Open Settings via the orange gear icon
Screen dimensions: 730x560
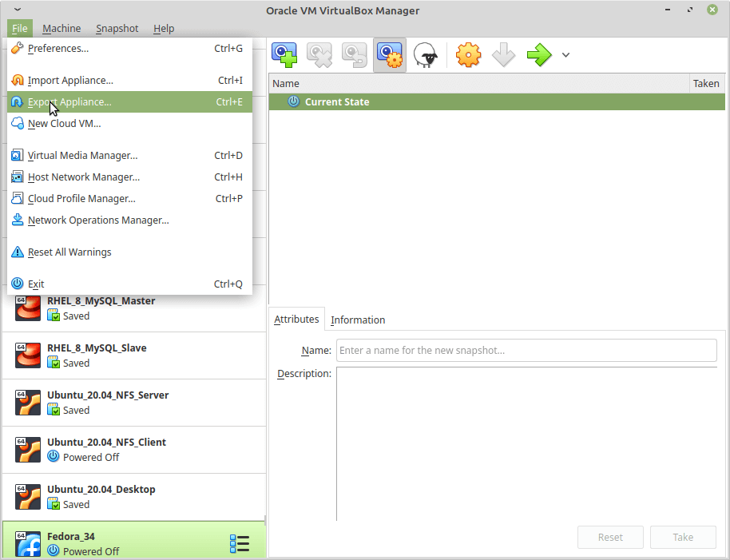468,55
